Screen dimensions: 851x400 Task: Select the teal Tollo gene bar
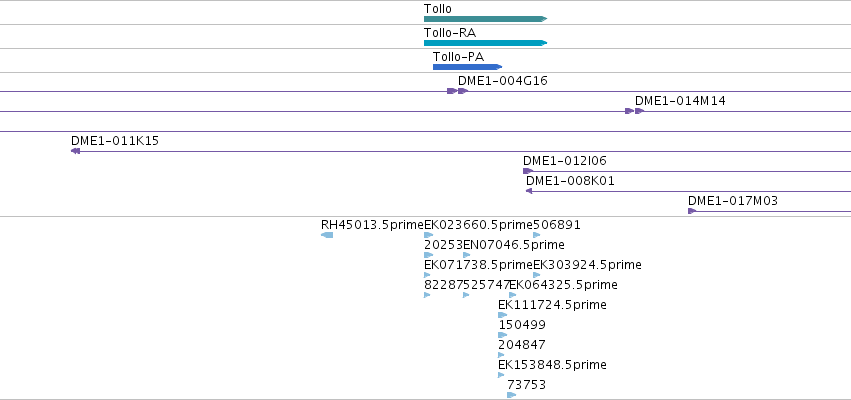tap(485, 19)
